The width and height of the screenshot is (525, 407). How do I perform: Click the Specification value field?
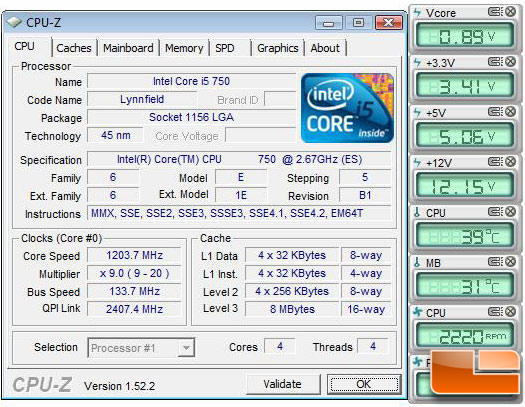point(239,159)
